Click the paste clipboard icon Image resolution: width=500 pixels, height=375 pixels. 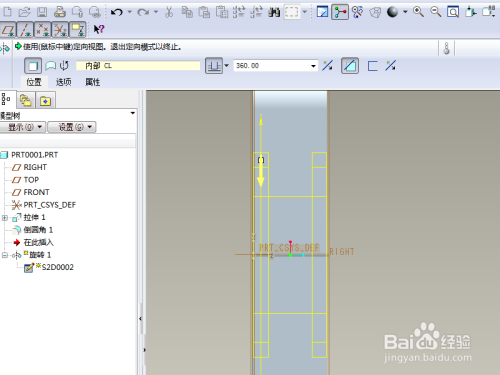[204, 12]
